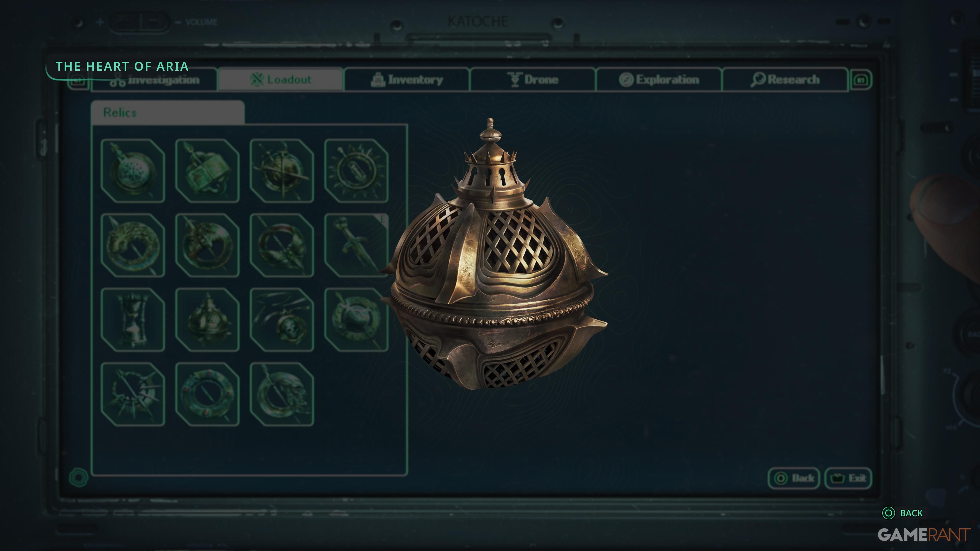Screen dimensions: 980x551
Task: Click the Exit button
Action: (x=848, y=478)
